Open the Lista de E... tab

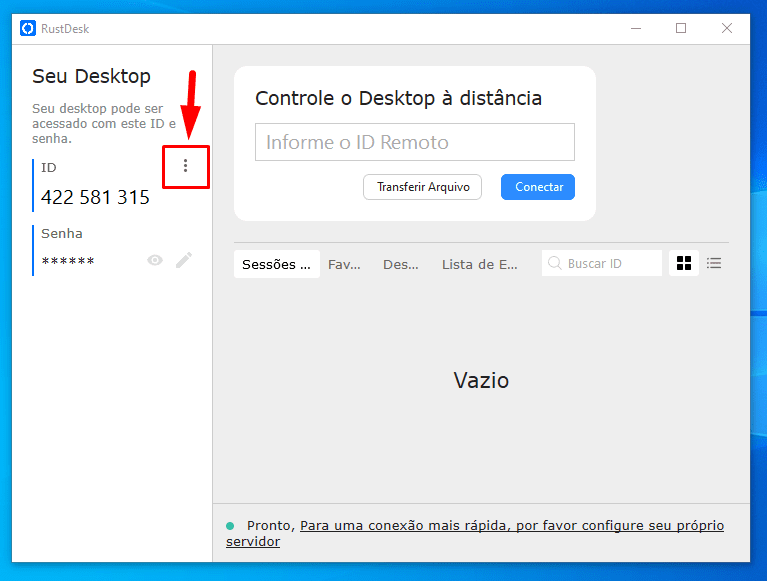tap(480, 264)
